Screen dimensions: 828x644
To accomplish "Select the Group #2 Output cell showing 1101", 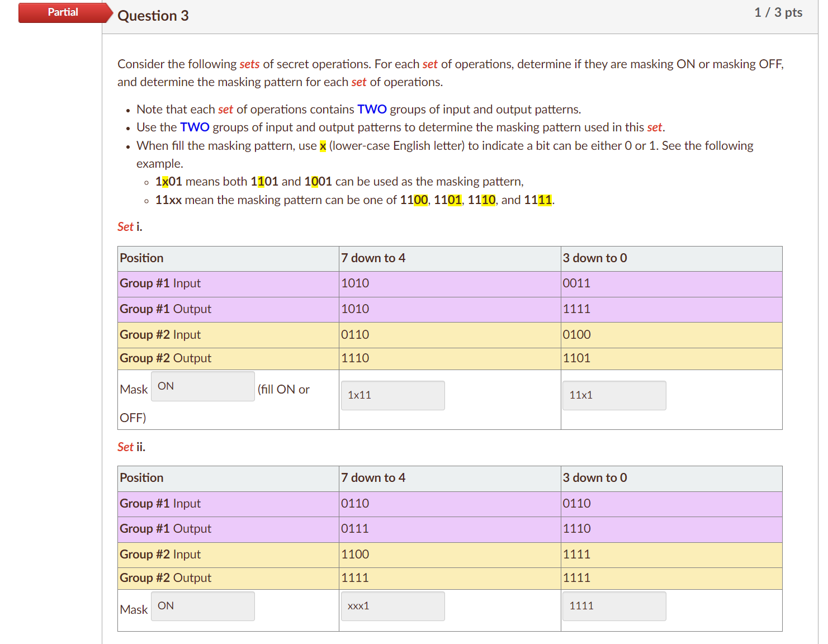I will (576, 358).
